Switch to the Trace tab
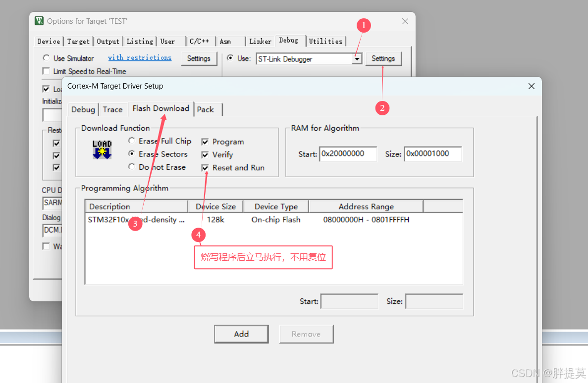Screen dimensions: 588x383 tap(112, 109)
